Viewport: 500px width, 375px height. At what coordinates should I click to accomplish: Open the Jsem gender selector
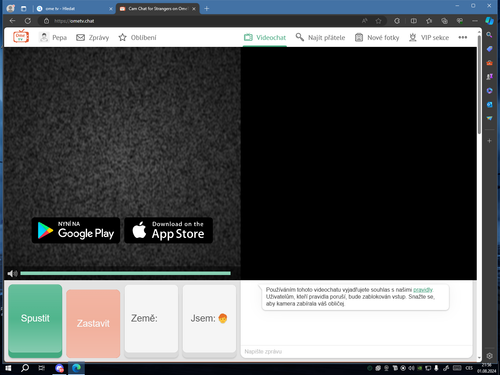209,321
